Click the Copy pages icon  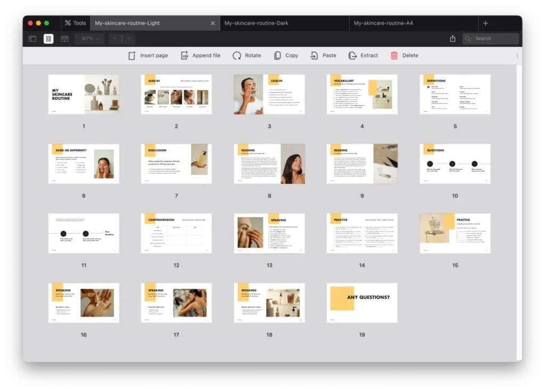(x=277, y=55)
